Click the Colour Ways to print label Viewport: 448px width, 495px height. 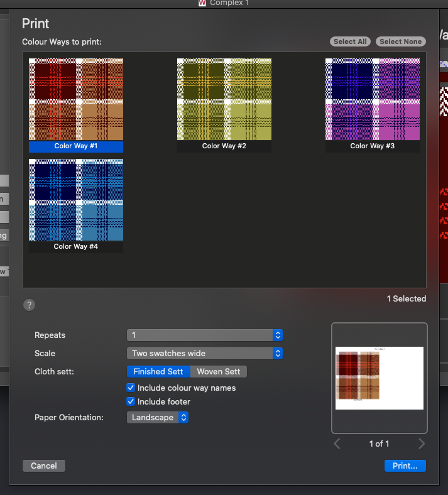[62, 42]
